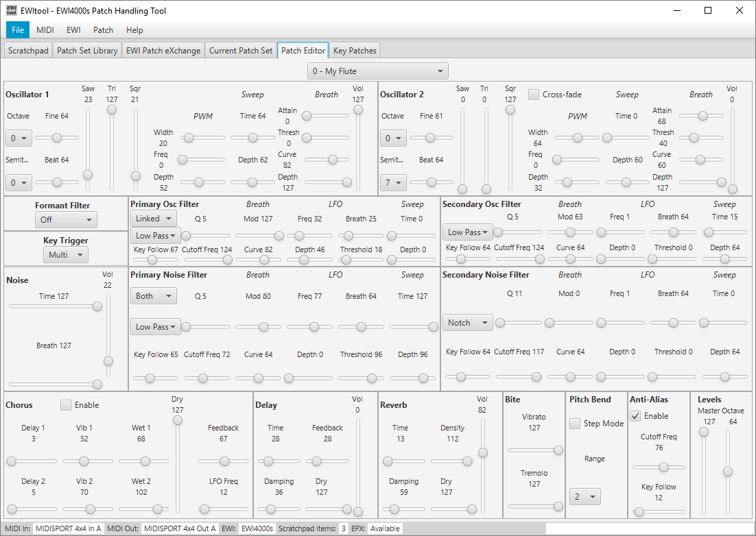Enable the Oscillator 2 Cross-fade checkbox

pos(534,95)
